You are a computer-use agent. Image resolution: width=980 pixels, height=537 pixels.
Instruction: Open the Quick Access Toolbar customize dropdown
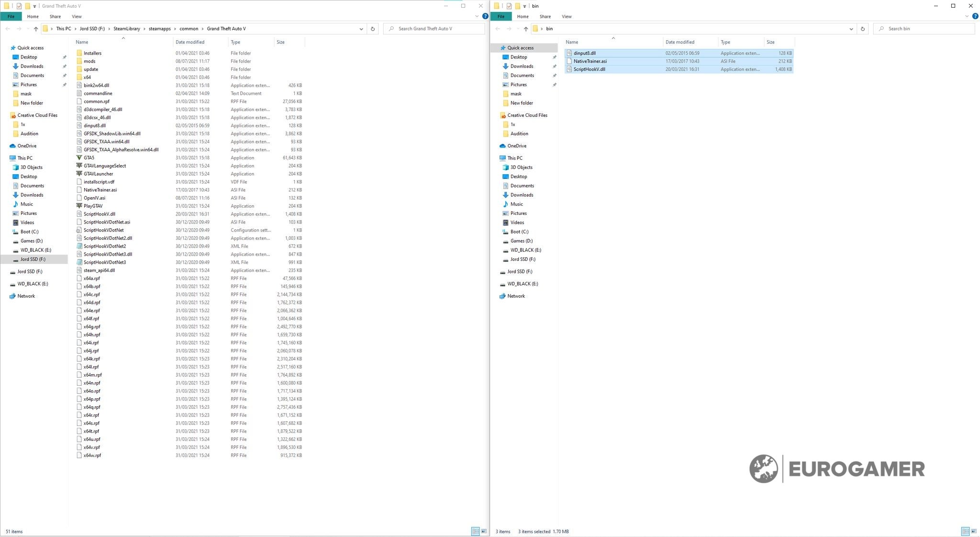34,6
